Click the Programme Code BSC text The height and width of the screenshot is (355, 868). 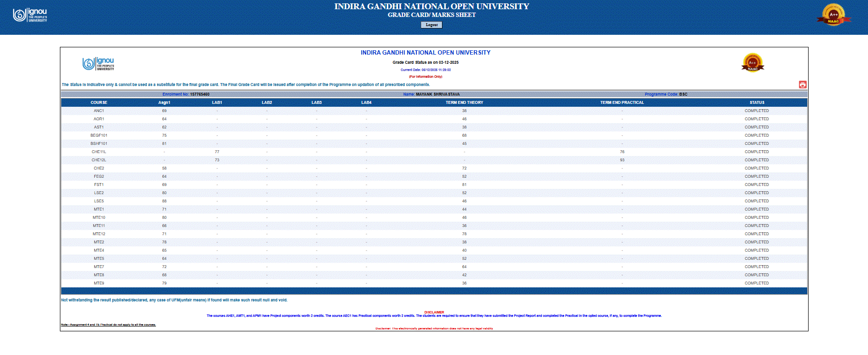[666, 94]
